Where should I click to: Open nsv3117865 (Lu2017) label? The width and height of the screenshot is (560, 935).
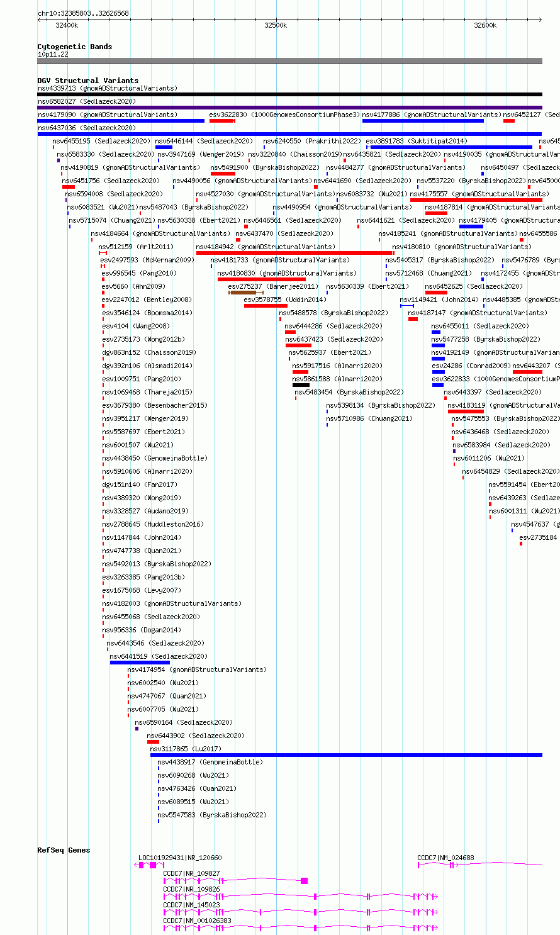[x=186, y=749]
